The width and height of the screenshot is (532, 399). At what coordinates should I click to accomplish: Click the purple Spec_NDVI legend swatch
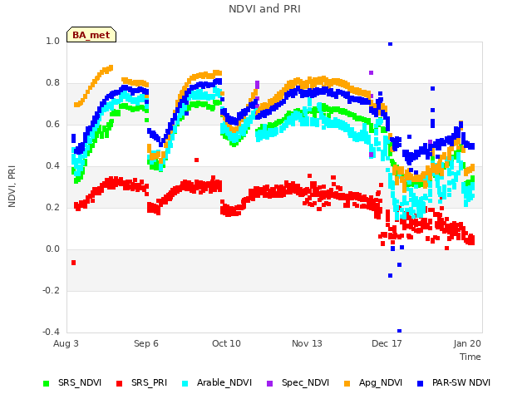click(x=269, y=383)
